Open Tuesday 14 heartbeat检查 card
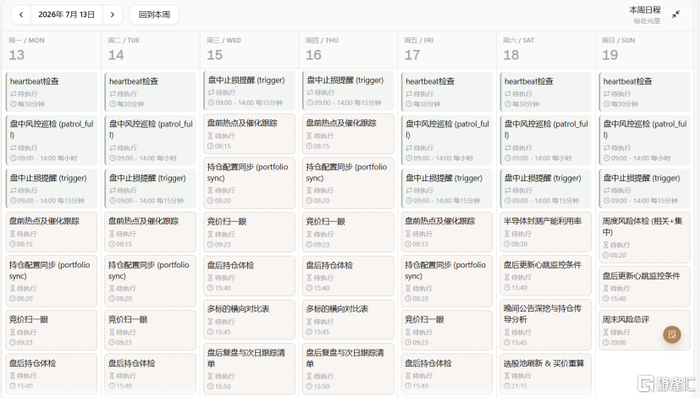 tap(150, 92)
